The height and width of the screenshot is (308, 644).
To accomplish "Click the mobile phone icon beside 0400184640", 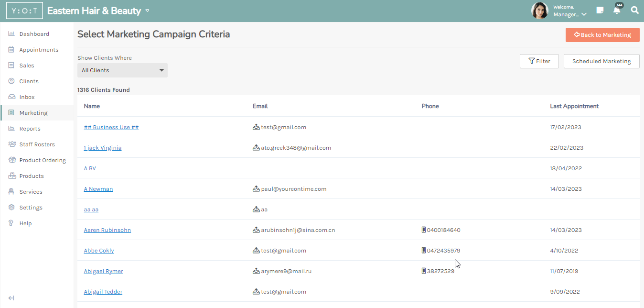I will tap(424, 230).
